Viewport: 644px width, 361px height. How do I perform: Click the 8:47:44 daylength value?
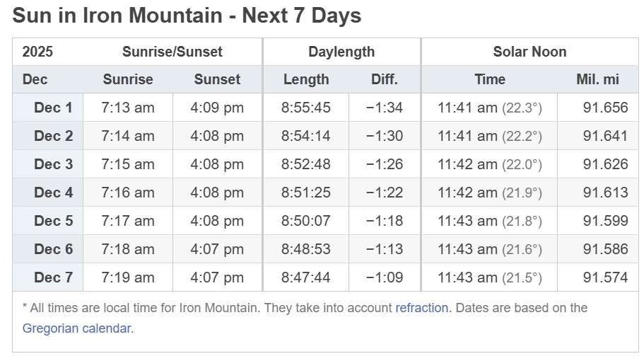click(305, 277)
